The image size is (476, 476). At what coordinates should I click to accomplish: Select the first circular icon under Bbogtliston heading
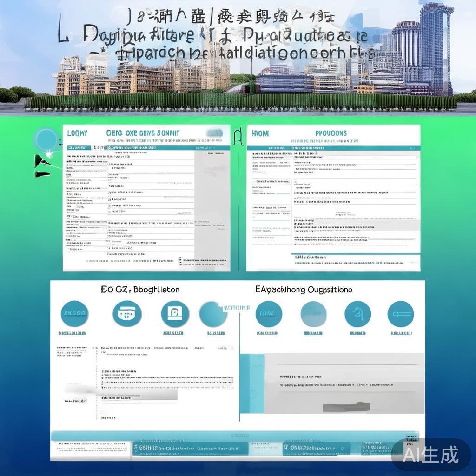(74, 314)
